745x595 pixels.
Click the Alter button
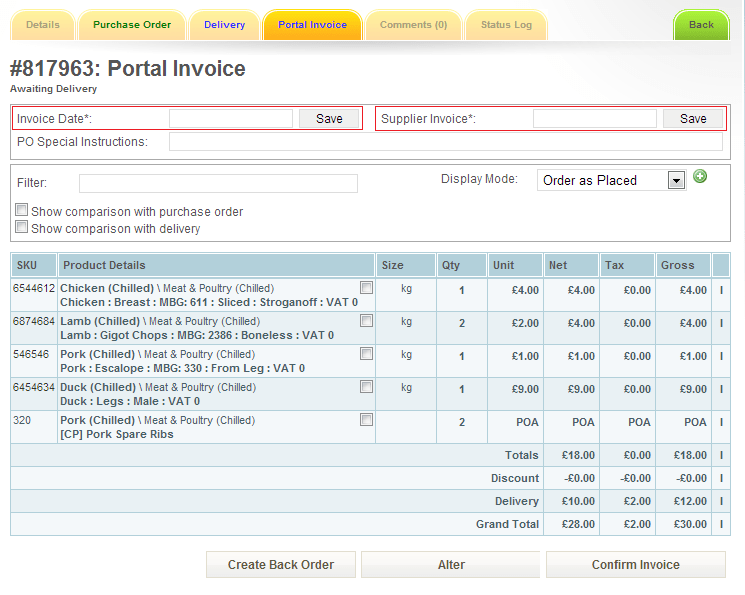(x=451, y=565)
